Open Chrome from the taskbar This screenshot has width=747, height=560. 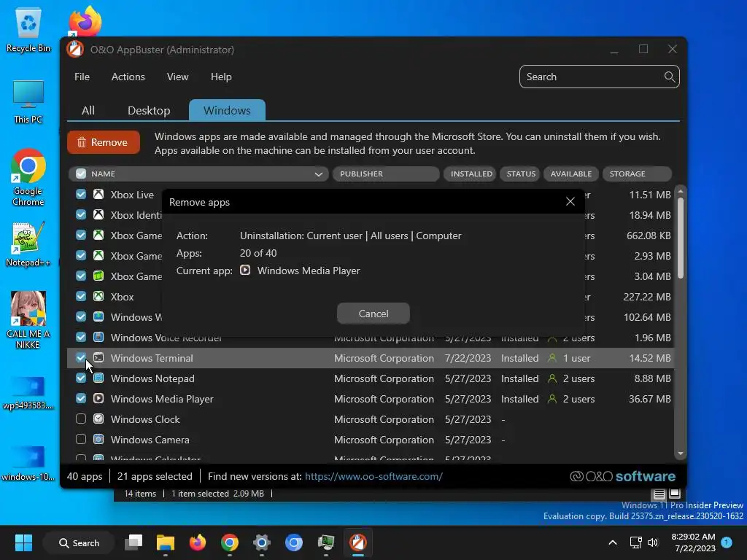[230, 542]
